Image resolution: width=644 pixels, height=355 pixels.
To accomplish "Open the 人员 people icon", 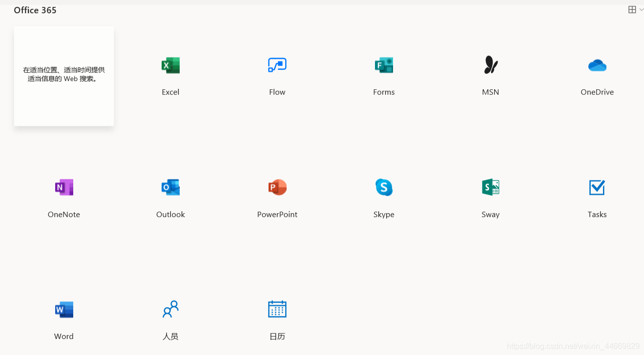I will click(170, 310).
